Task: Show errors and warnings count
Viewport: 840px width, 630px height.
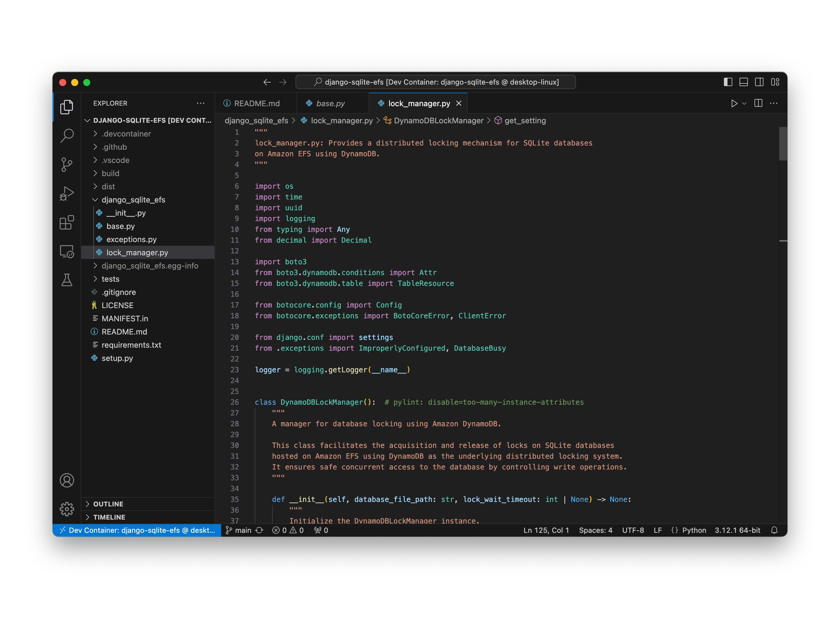Action: pos(288,530)
